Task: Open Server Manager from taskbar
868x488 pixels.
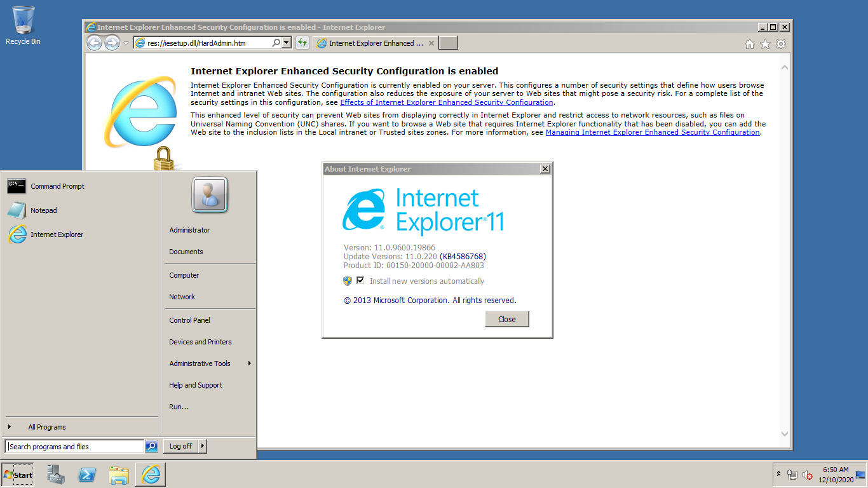Action: (x=56, y=475)
